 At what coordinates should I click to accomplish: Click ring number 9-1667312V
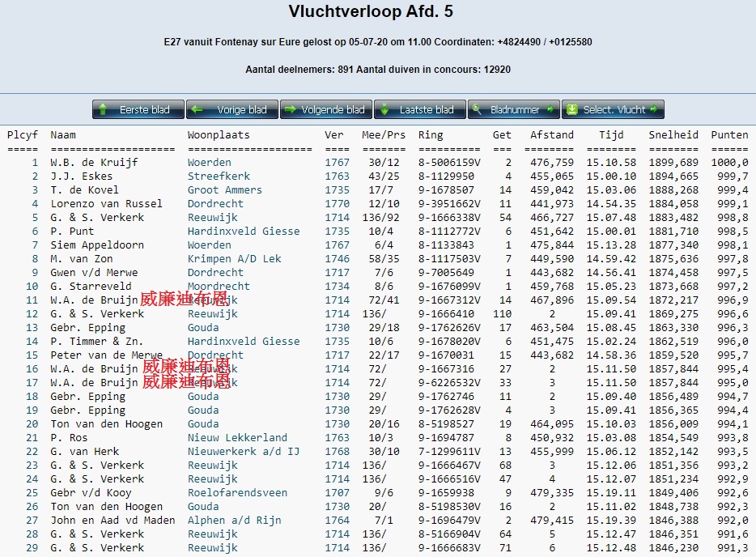click(449, 300)
